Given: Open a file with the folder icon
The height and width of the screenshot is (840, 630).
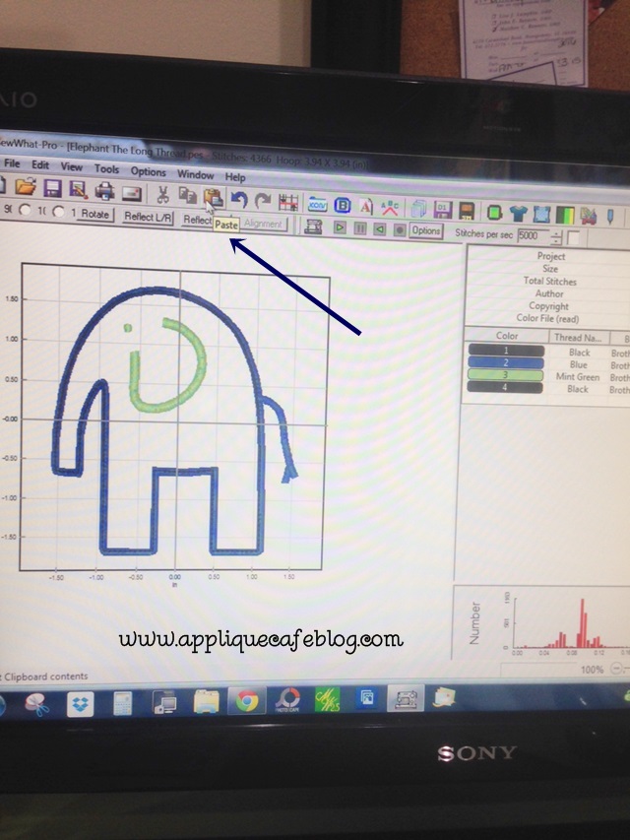Looking at the screenshot, I should tap(26, 187).
